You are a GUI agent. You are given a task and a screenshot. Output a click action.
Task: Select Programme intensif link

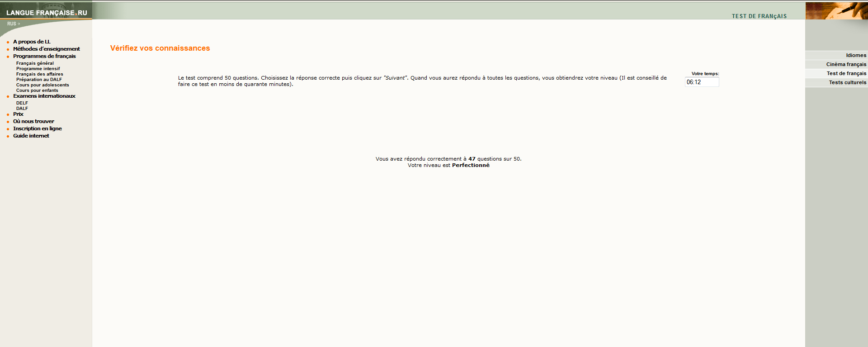(x=38, y=69)
